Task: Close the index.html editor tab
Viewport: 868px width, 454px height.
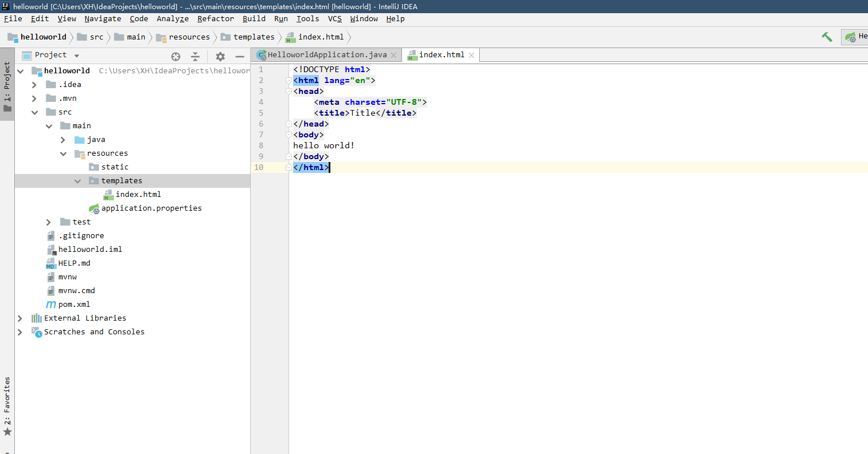Action: tap(471, 56)
